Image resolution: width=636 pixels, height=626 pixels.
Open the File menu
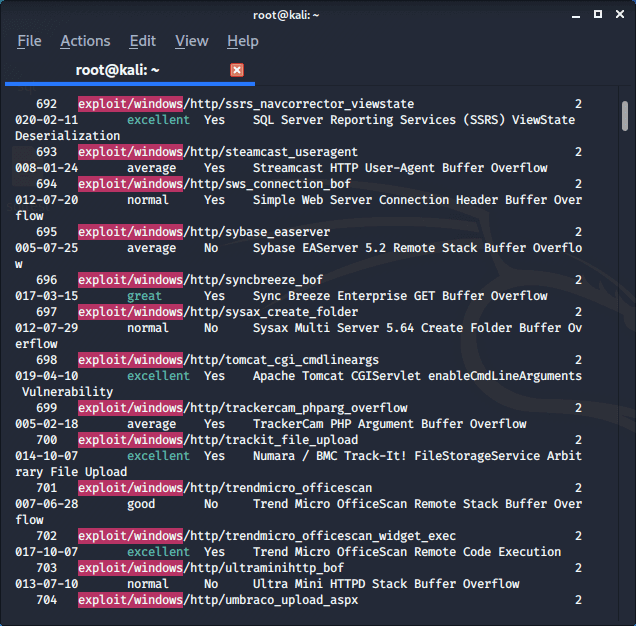[x=29, y=41]
